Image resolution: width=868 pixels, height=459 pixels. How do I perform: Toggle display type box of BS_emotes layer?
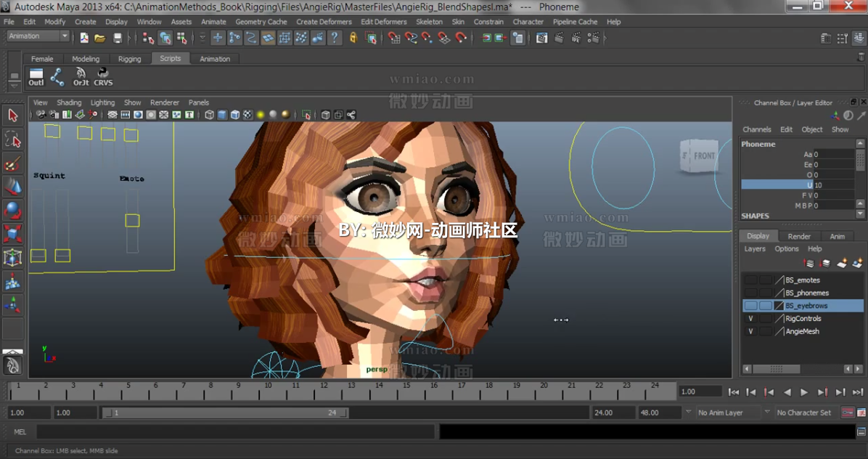point(766,280)
